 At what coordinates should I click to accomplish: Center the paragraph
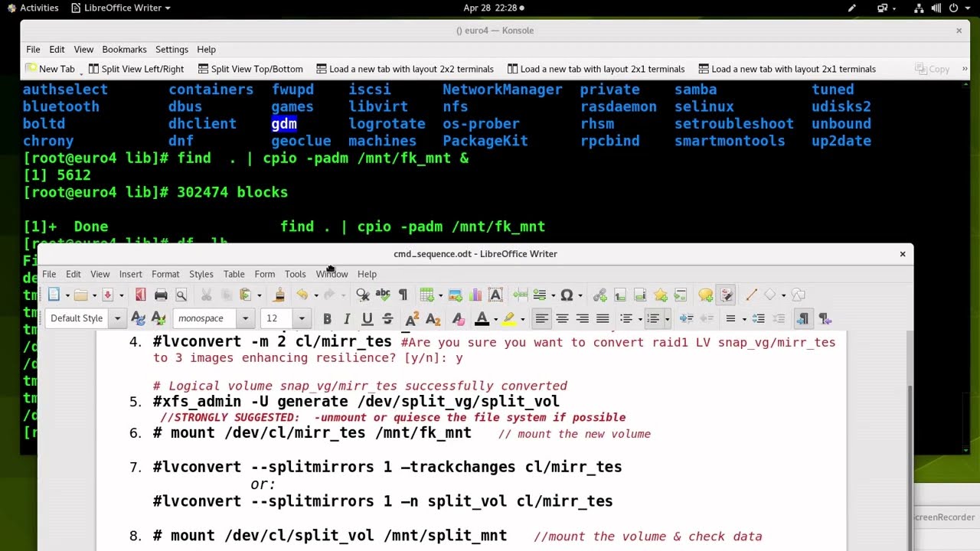pos(562,318)
